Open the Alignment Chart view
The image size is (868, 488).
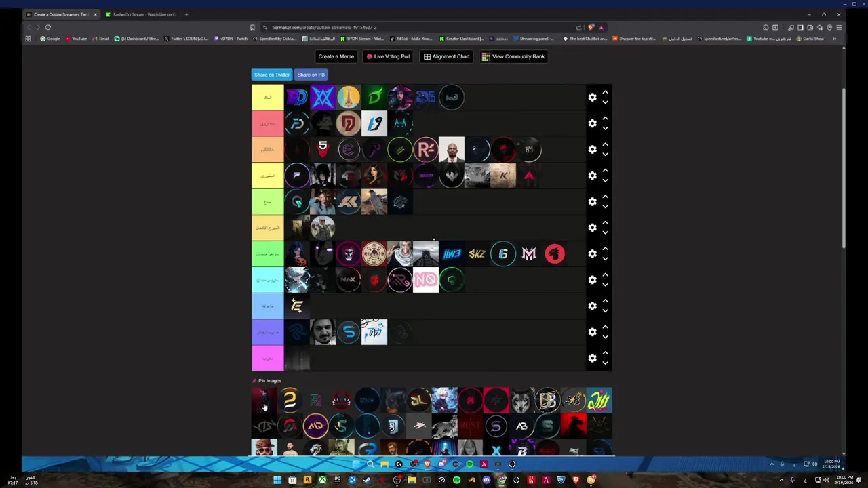[x=446, y=56]
